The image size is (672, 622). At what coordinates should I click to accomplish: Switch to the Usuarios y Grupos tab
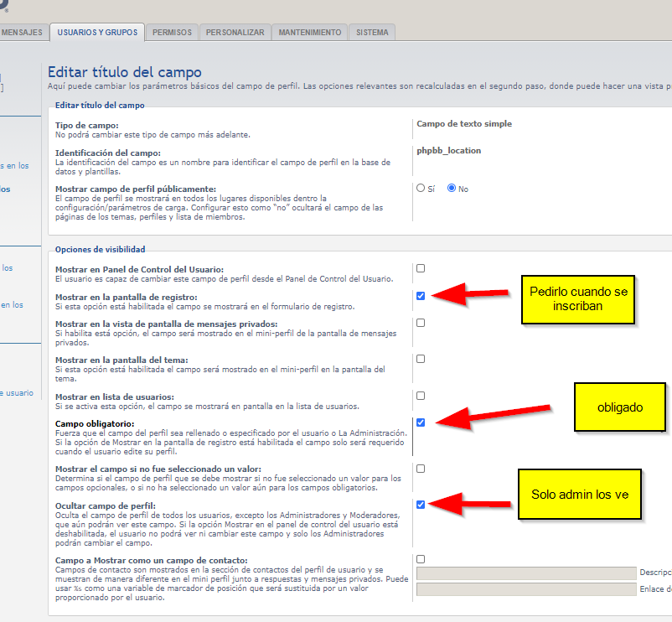point(96,33)
